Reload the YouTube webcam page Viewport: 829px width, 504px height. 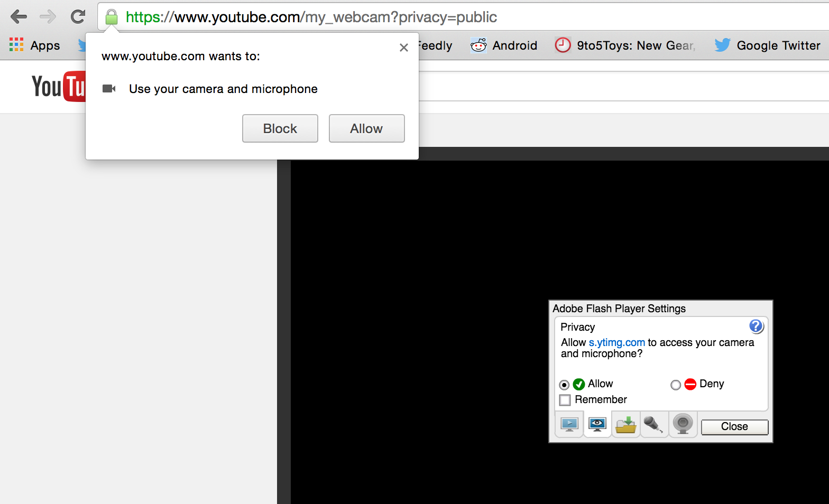78,17
